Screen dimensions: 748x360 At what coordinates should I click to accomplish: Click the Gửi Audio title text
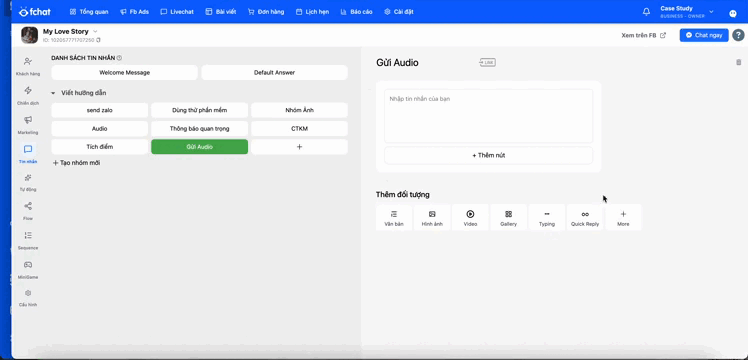(397, 62)
